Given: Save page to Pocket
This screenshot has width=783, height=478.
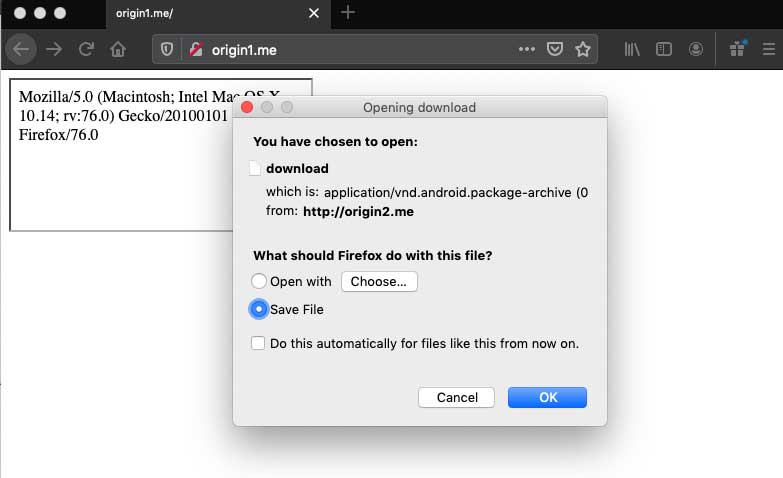Looking at the screenshot, I should 555,48.
